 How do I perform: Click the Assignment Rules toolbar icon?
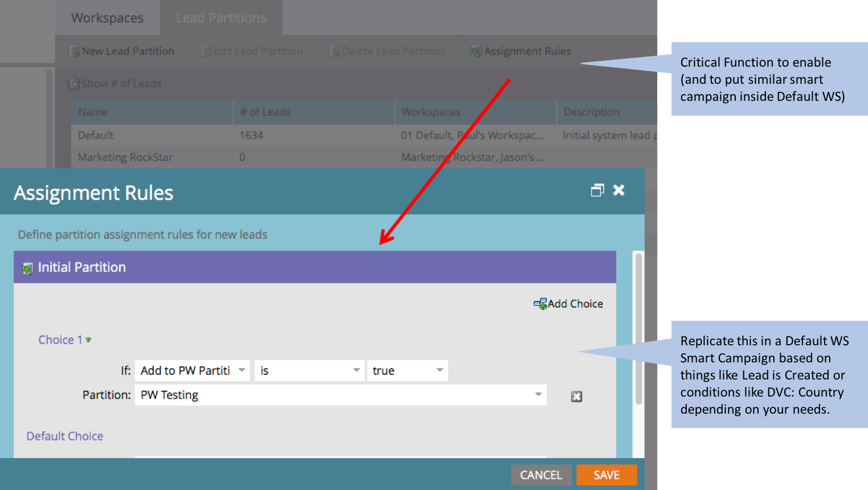click(x=475, y=51)
